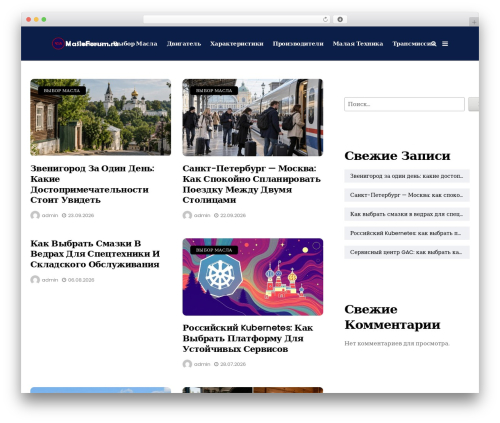Open the Трансмиссия menu item
The width and height of the screenshot is (500, 423).
point(412,44)
